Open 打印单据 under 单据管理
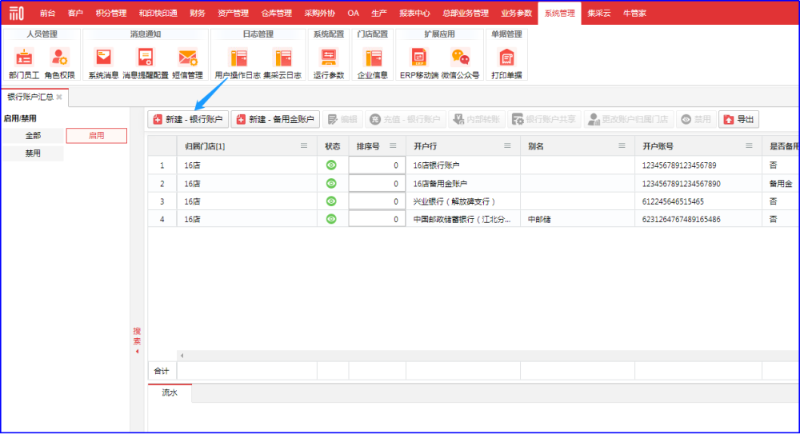This screenshot has height=434, width=800. [x=507, y=63]
